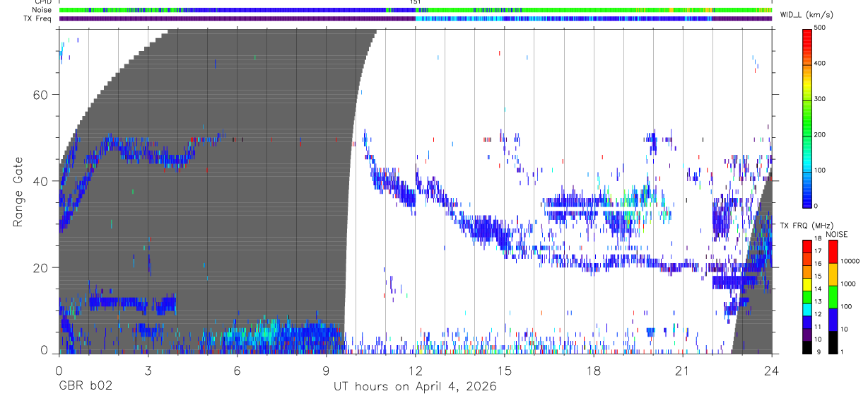
Task: Click the 18 UT hour tick label
Action: [594, 369]
